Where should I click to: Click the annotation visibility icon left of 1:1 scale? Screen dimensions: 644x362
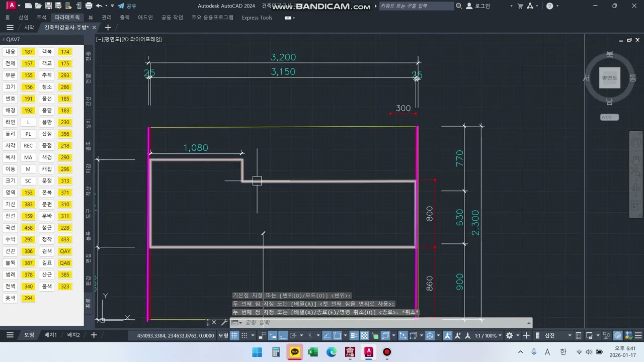[448, 335]
